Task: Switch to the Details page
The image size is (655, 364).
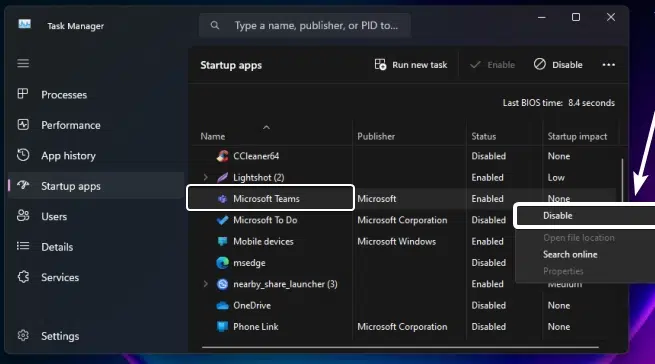Action: point(96,247)
